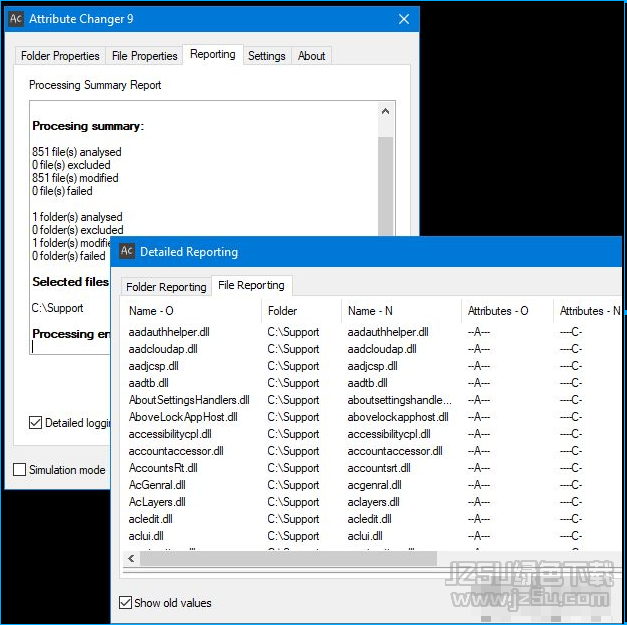Click the '851 file(s) analysed' line
Screen dimensions: 627x625
point(76,152)
